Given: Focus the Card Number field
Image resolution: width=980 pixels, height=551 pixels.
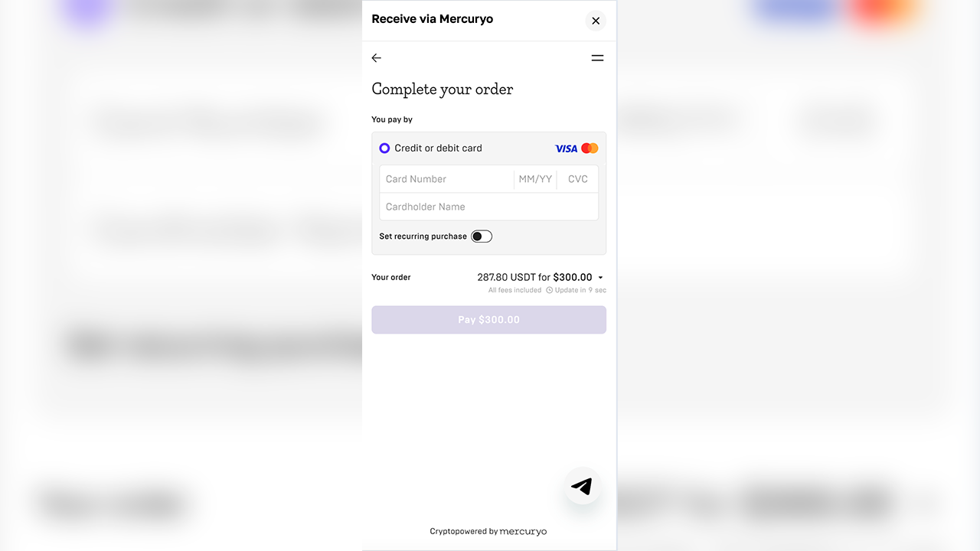Looking at the screenshot, I should pyautogui.click(x=446, y=179).
